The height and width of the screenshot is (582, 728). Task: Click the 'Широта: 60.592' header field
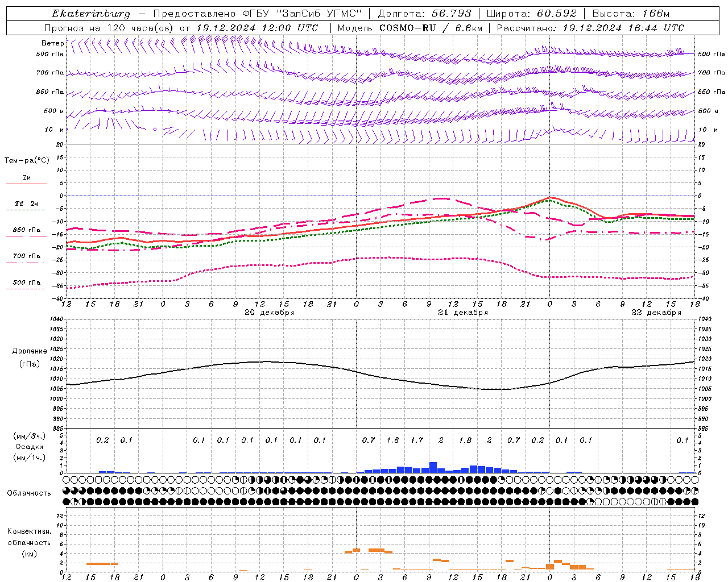coord(532,14)
